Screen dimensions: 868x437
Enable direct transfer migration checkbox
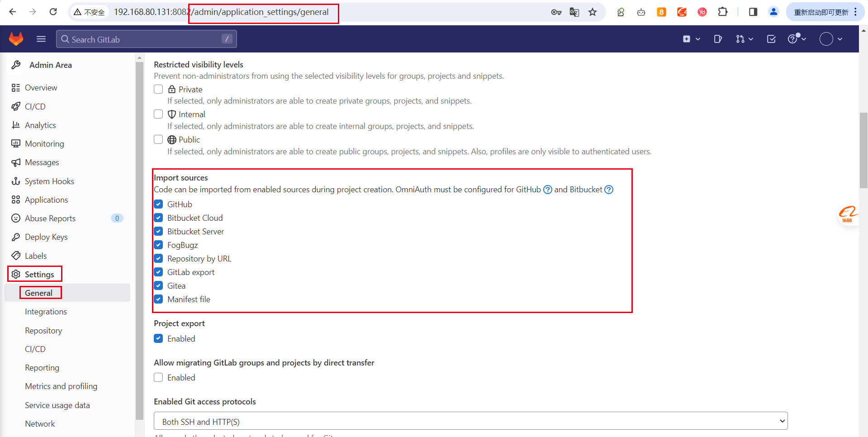click(x=158, y=377)
